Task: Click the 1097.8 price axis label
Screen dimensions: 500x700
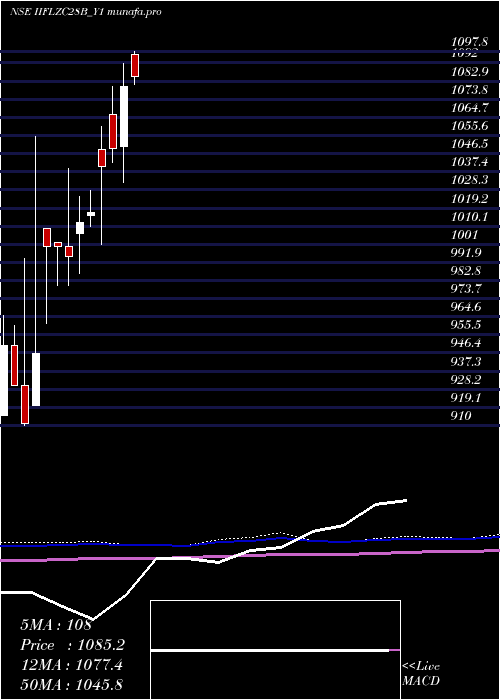Action: click(x=469, y=42)
